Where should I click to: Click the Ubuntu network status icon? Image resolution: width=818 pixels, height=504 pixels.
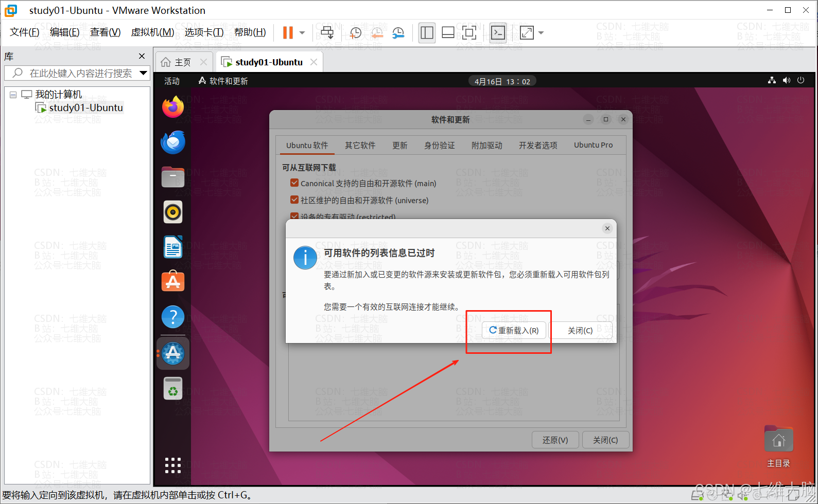[x=772, y=80]
